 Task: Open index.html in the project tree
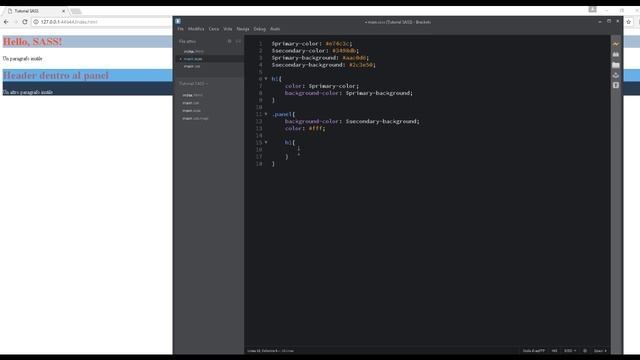pos(192,95)
